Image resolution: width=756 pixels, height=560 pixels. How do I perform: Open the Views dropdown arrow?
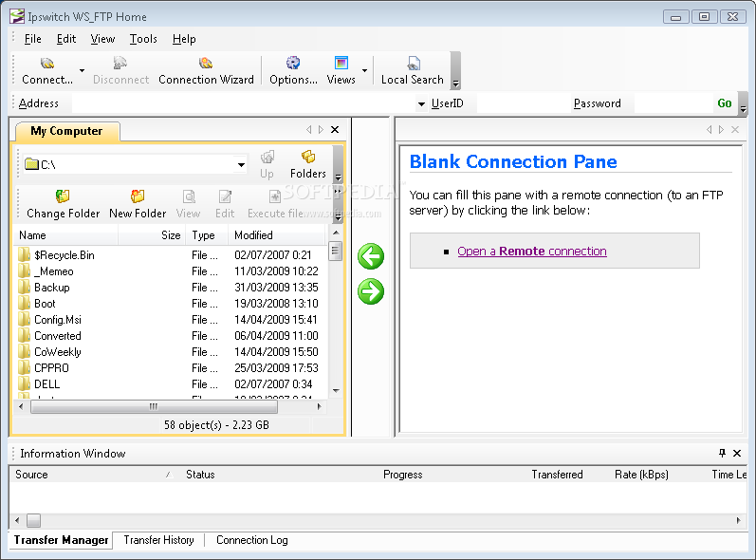coord(365,70)
